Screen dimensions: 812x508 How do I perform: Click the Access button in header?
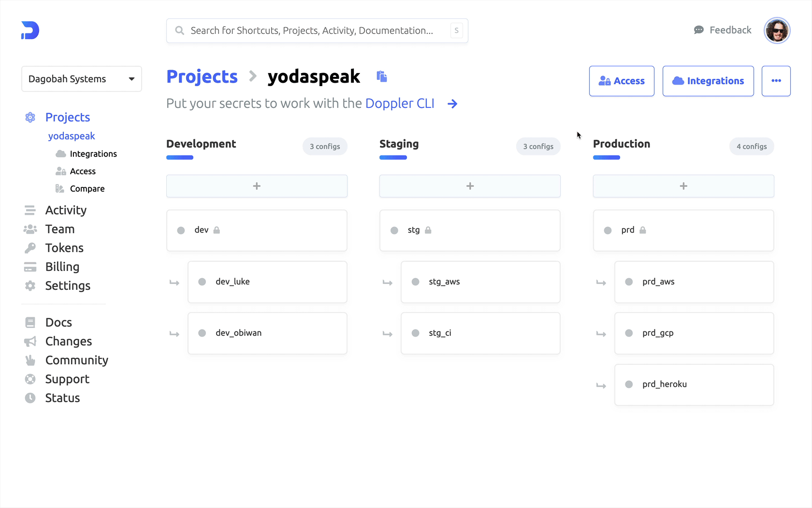[x=622, y=81]
